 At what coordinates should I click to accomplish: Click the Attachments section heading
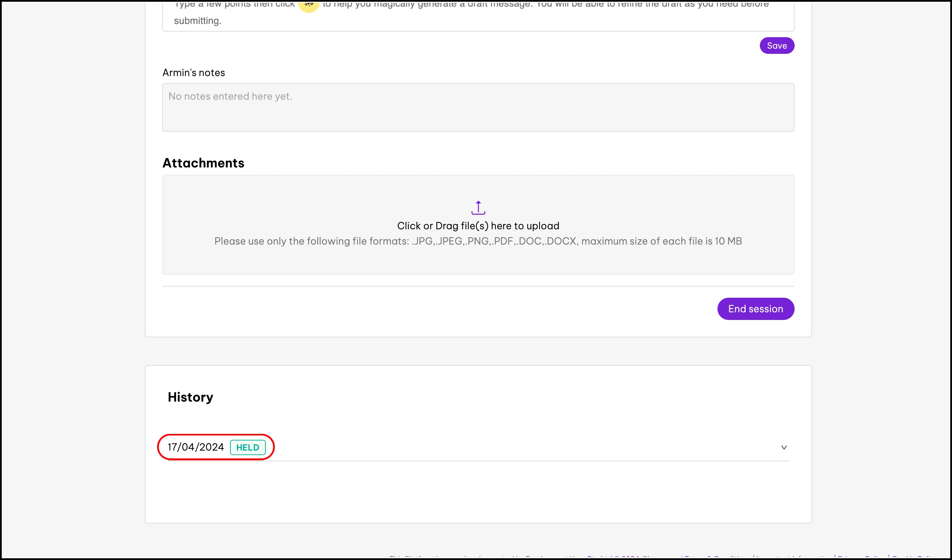(x=203, y=163)
